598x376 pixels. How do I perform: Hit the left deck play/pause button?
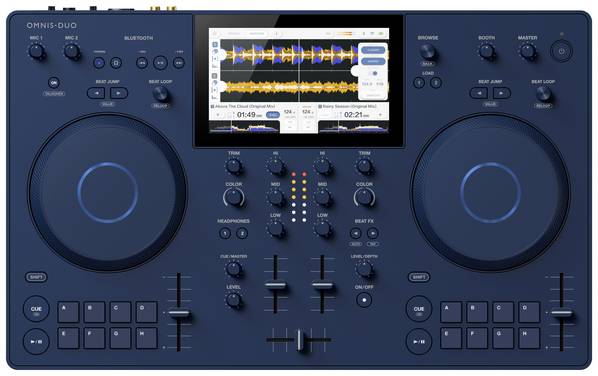(36, 342)
